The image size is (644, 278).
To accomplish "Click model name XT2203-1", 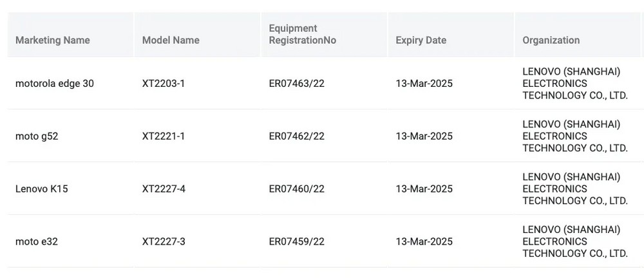I will click(x=164, y=84).
